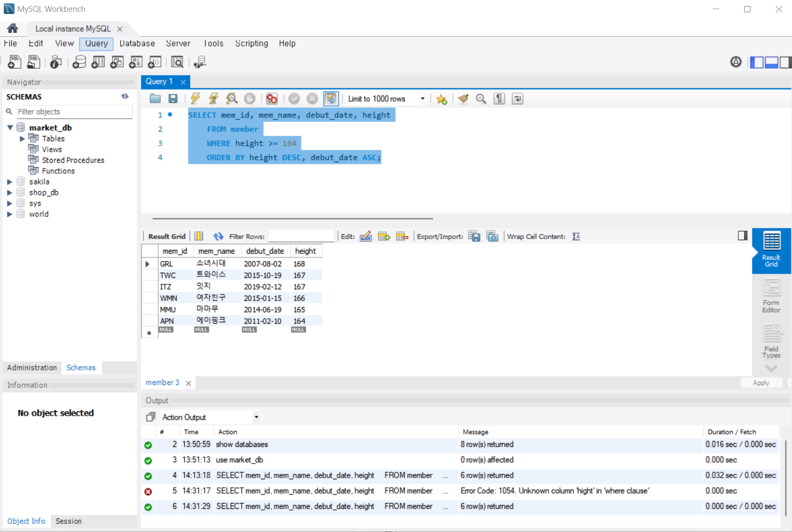Close the member 3 result tab

click(188, 383)
